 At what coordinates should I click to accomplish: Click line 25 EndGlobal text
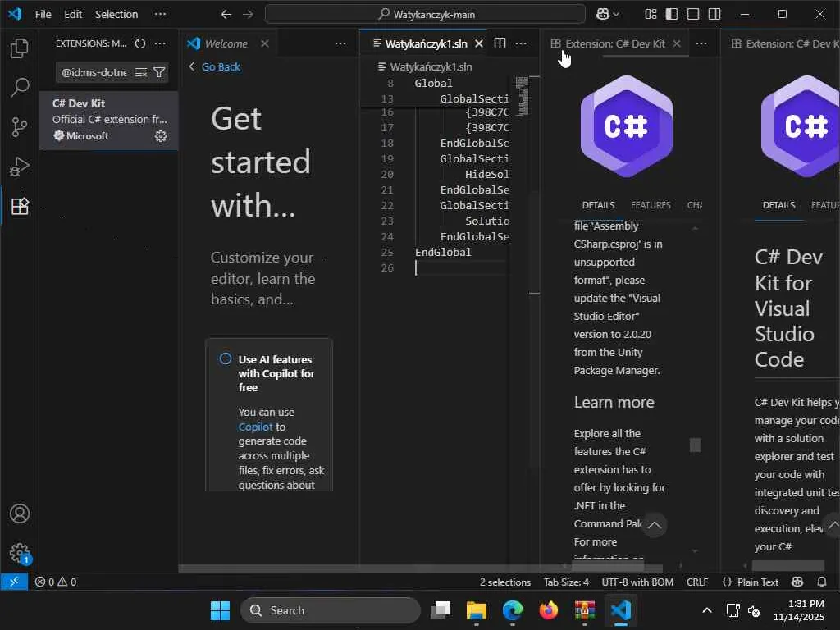(x=443, y=252)
